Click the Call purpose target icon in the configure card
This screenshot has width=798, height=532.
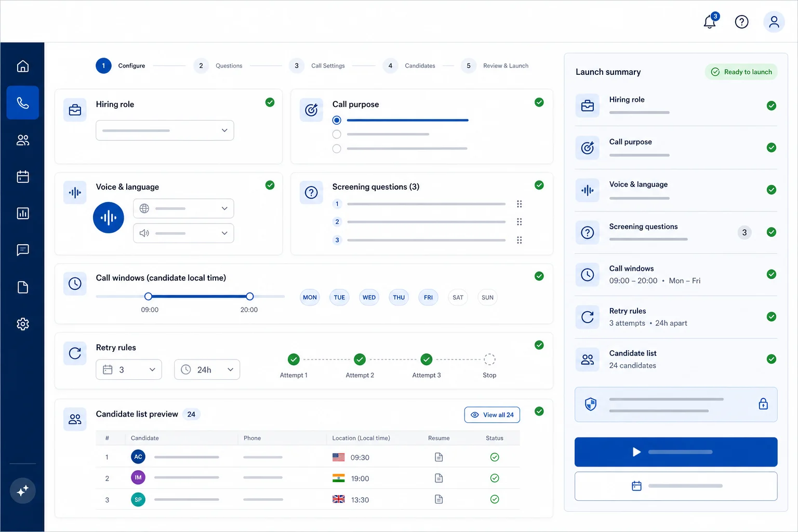pyautogui.click(x=311, y=110)
